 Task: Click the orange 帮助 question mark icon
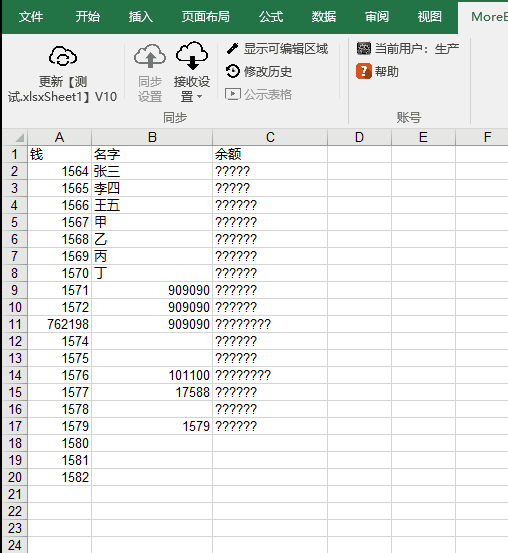point(364,71)
